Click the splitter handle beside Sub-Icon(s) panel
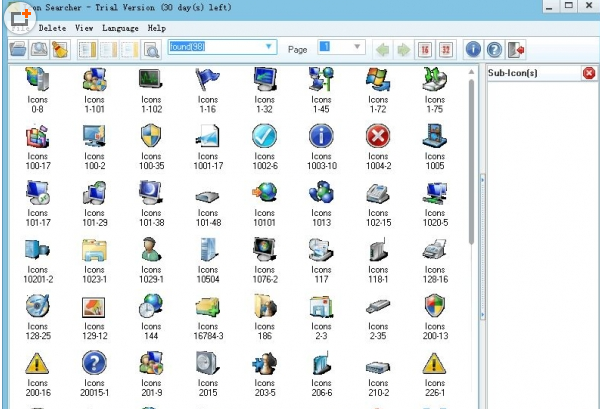 pos(483,247)
